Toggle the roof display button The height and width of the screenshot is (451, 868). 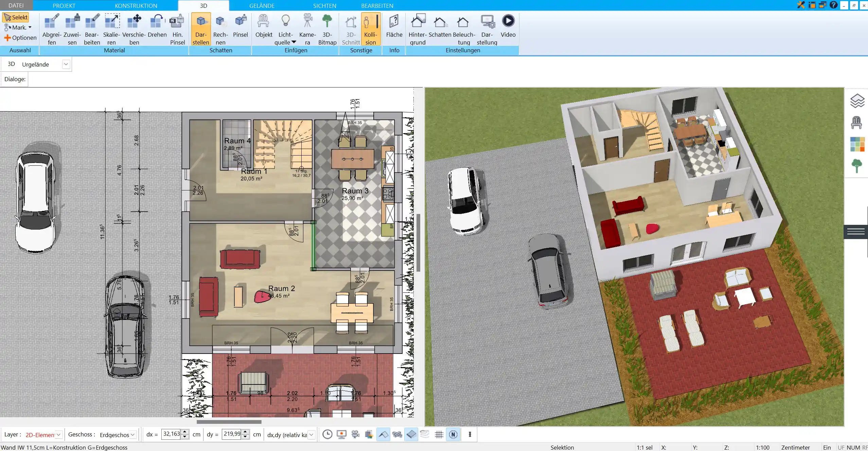(383, 434)
